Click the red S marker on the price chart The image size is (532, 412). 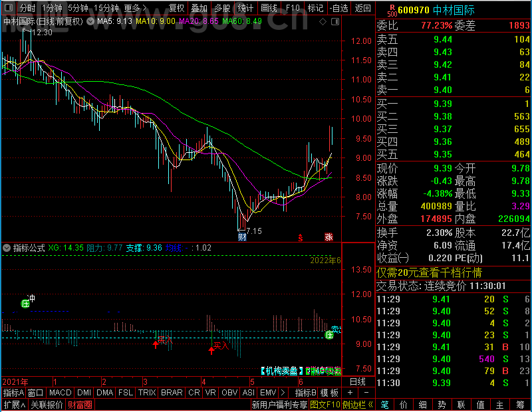pos(301,238)
